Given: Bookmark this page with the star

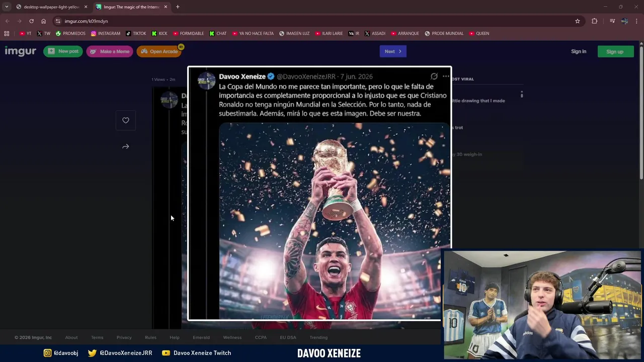Looking at the screenshot, I should (x=578, y=21).
